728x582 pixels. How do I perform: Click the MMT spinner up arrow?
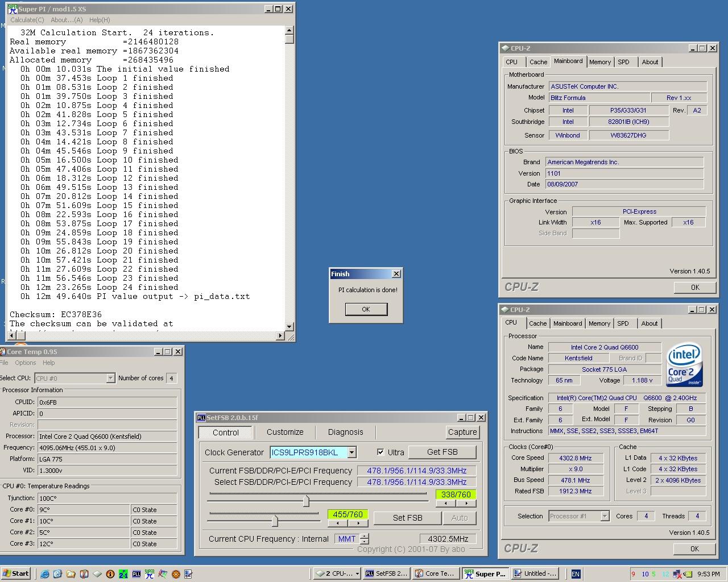(365, 536)
